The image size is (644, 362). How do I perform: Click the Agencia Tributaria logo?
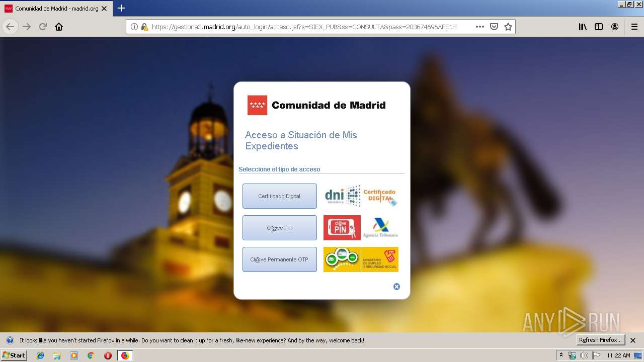pyautogui.click(x=380, y=228)
